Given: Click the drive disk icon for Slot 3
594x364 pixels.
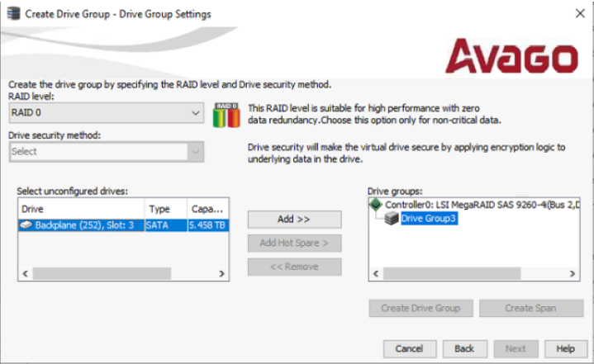Looking at the screenshot, I should 26,225.
